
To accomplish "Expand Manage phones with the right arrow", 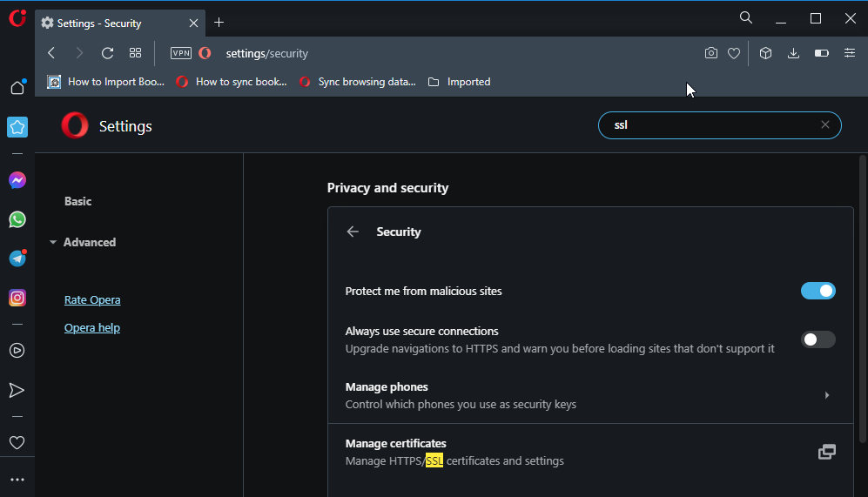I will 826,395.
